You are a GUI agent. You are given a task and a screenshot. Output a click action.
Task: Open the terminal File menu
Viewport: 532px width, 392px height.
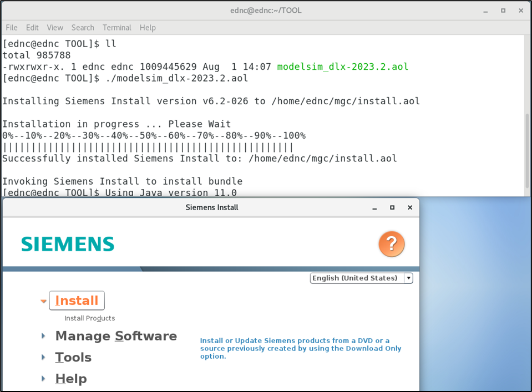point(12,28)
